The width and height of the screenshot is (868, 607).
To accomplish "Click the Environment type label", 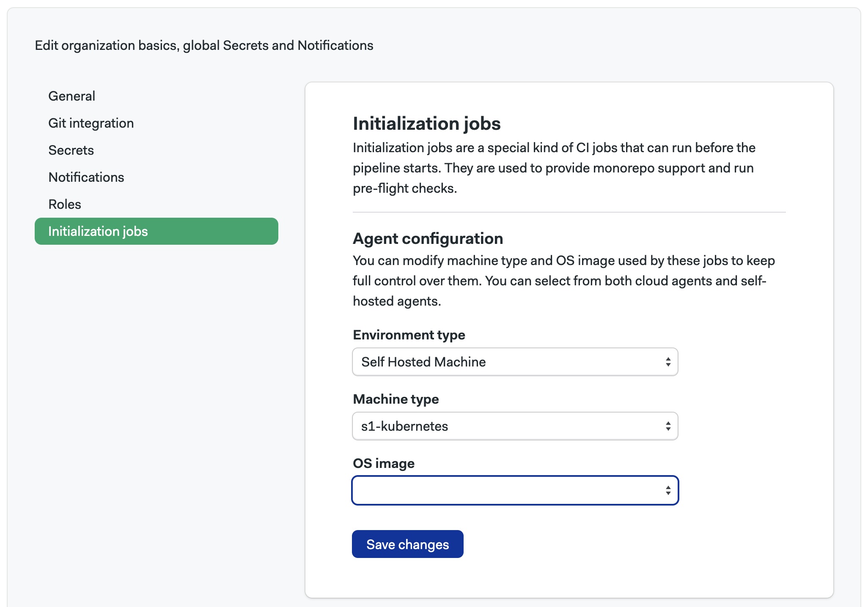I will tap(408, 334).
